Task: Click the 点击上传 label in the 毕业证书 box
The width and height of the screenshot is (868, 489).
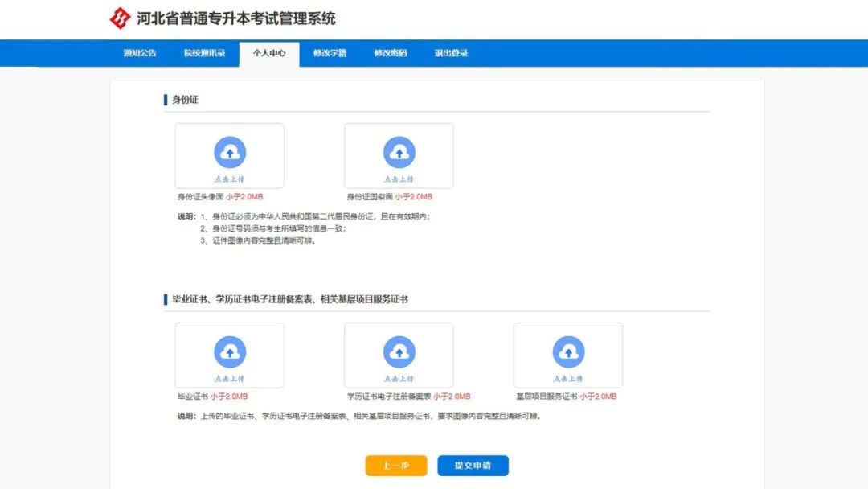Action: tap(229, 376)
